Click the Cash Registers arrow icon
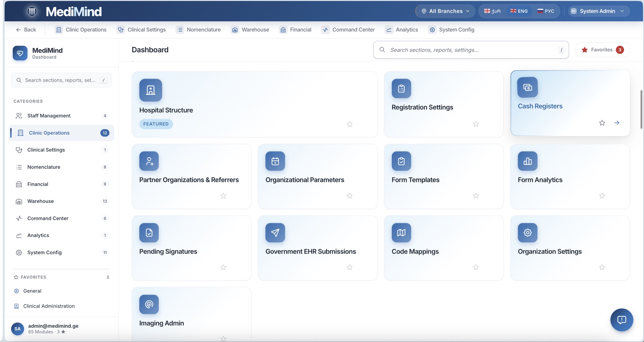644x342 pixels. [x=617, y=123]
